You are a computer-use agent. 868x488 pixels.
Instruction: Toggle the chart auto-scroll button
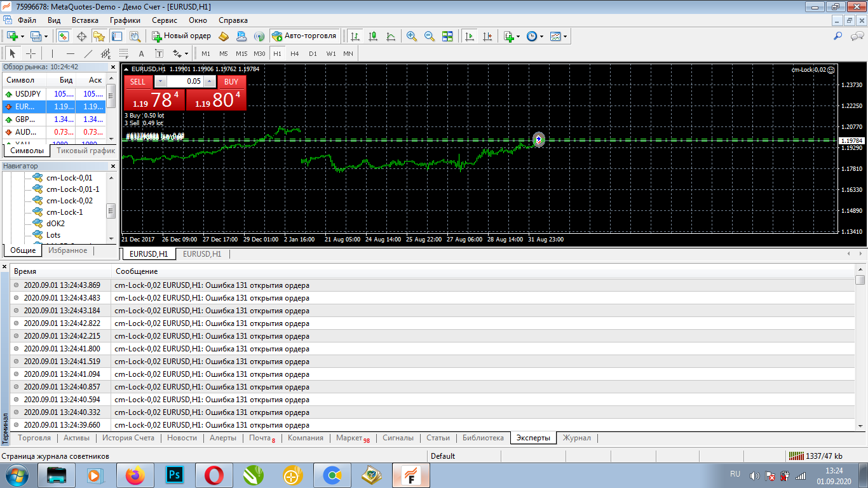click(470, 36)
